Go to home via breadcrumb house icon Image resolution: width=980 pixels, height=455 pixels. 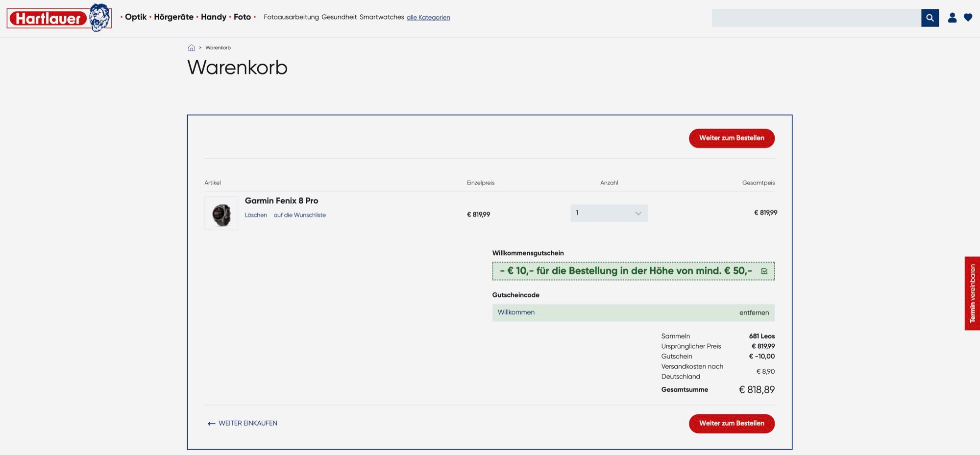[x=192, y=48]
